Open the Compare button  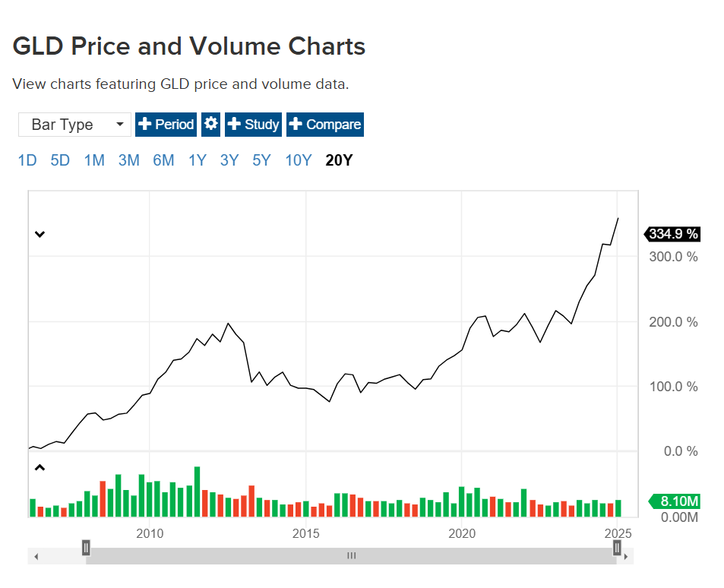(325, 125)
